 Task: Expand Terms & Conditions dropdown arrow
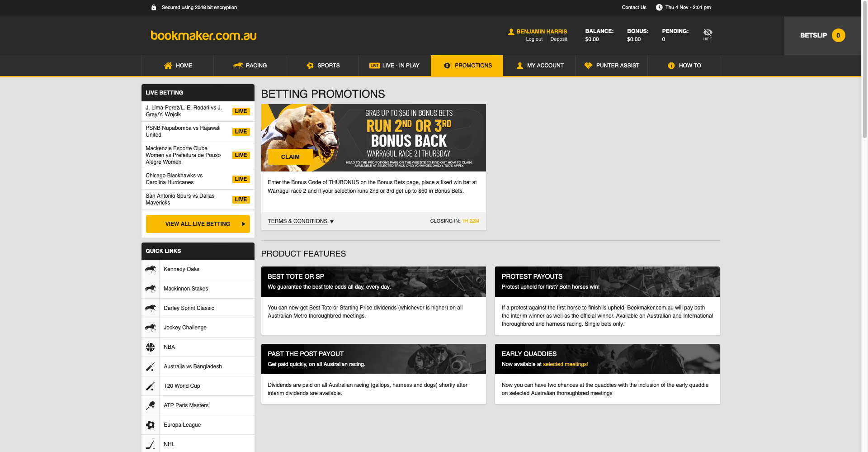[x=332, y=222]
